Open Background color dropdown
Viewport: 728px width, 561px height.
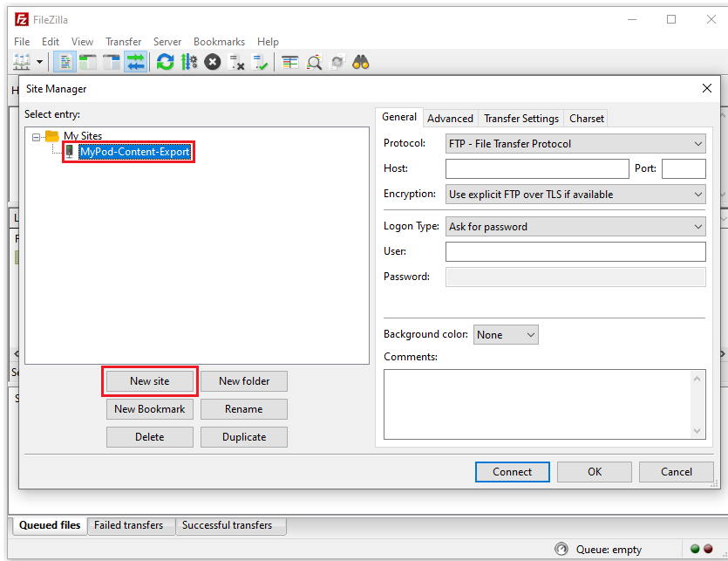pyautogui.click(x=506, y=335)
